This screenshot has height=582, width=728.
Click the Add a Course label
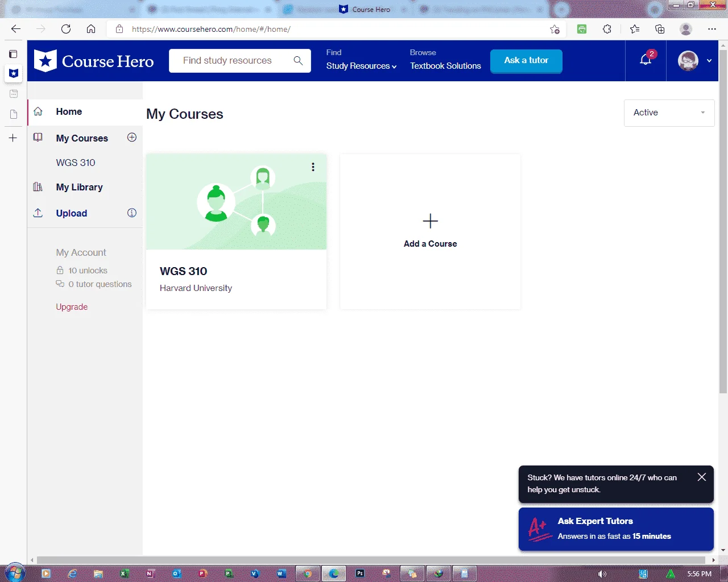431,244
